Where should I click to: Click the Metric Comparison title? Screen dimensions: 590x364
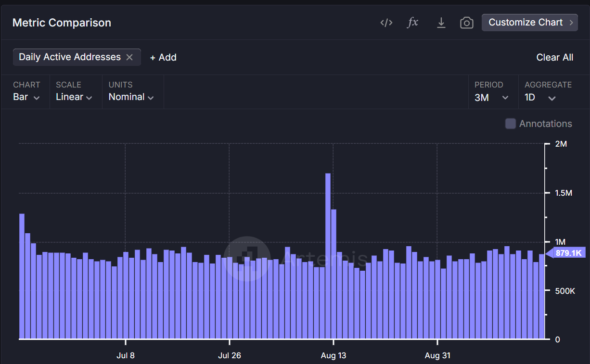coord(62,23)
